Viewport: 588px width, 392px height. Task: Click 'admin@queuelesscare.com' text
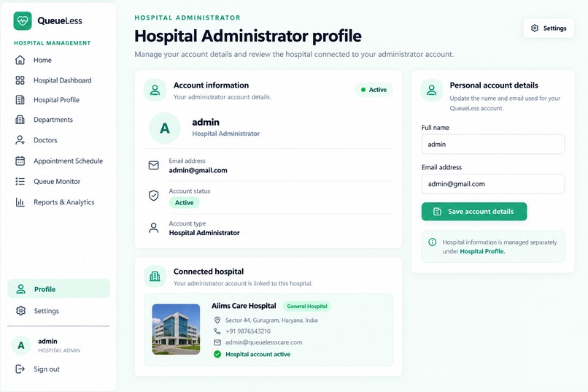point(263,342)
